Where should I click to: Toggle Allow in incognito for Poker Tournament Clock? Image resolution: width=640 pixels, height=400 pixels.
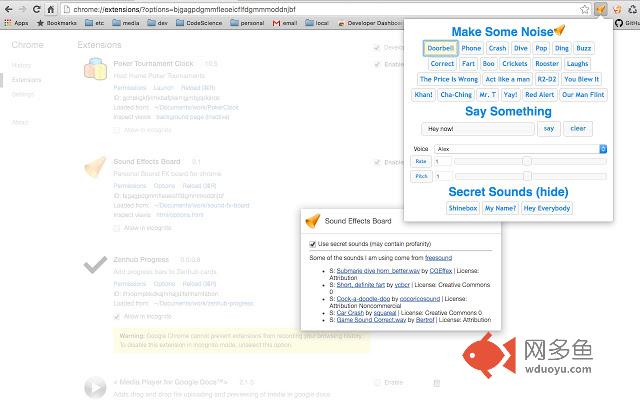click(117, 130)
